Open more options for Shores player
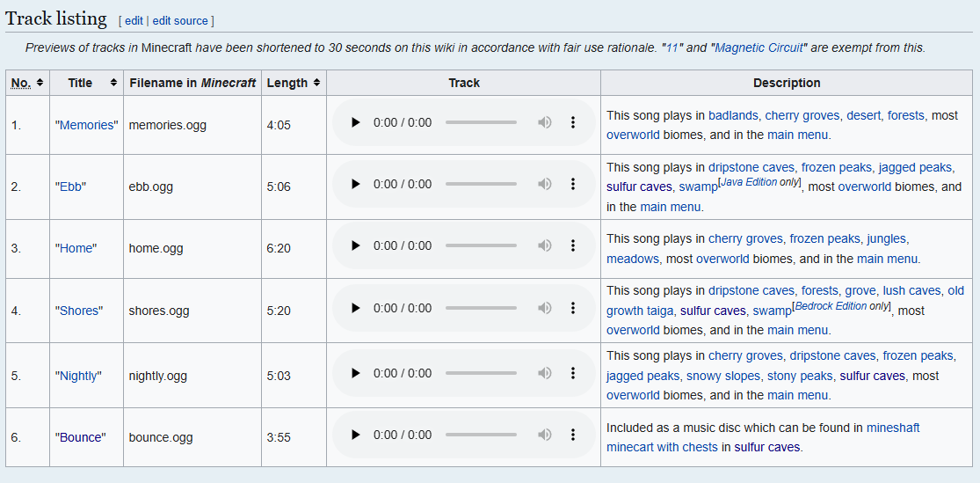980x483 pixels. (572, 308)
